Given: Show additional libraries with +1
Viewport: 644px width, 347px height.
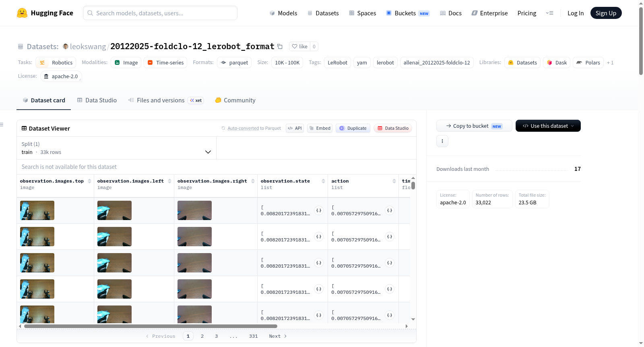Looking at the screenshot, I should click(610, 62).
